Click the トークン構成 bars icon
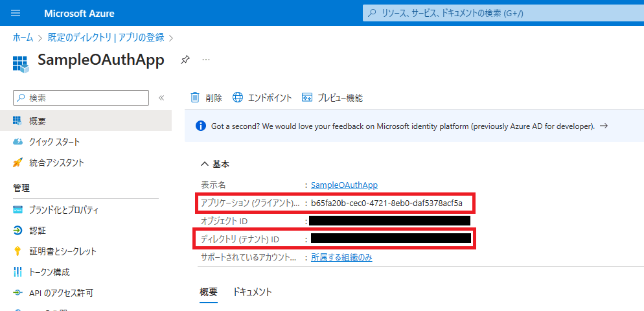Screen dimensions: 644x311 click(17, 272)
